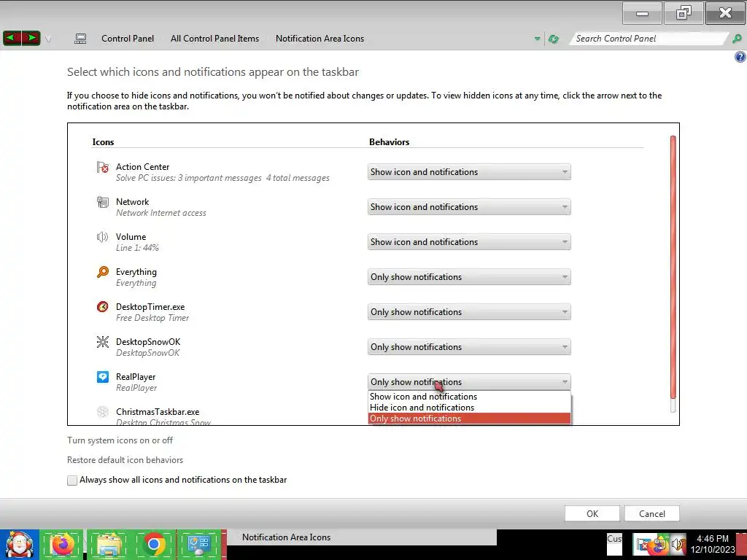Click the Behaviors column header
The image size is (747, 560).
pos(390,142)
